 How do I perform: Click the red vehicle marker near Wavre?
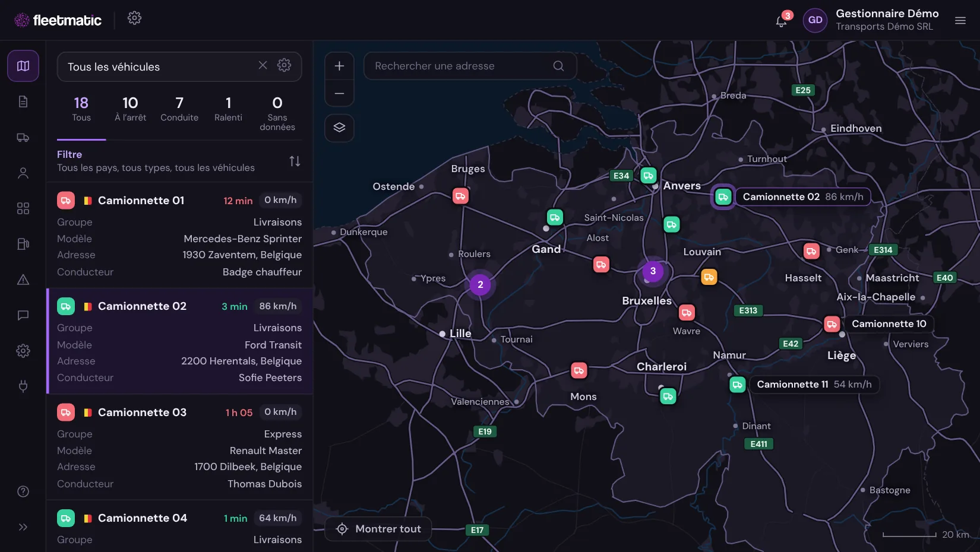[x=687, y=313]
